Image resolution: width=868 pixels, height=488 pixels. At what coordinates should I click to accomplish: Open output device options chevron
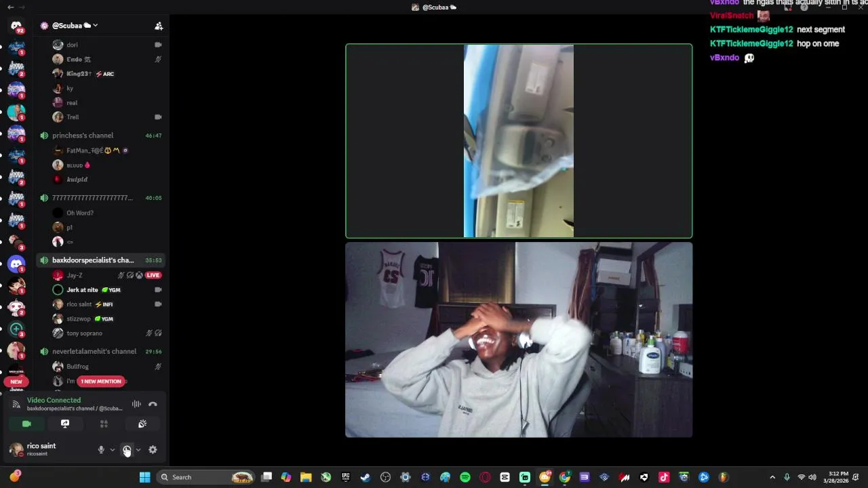138,449
